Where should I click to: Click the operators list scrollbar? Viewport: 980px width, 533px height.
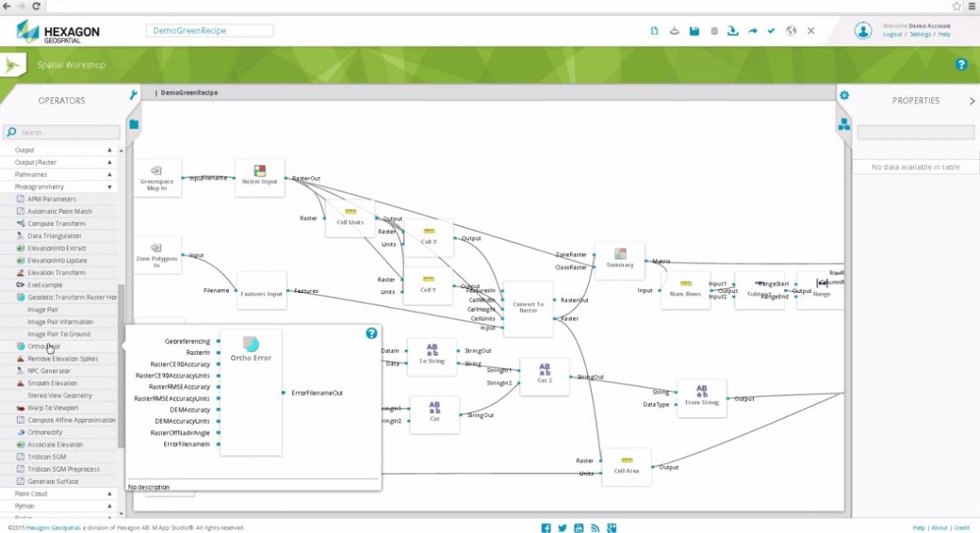[x=122, y=366]
